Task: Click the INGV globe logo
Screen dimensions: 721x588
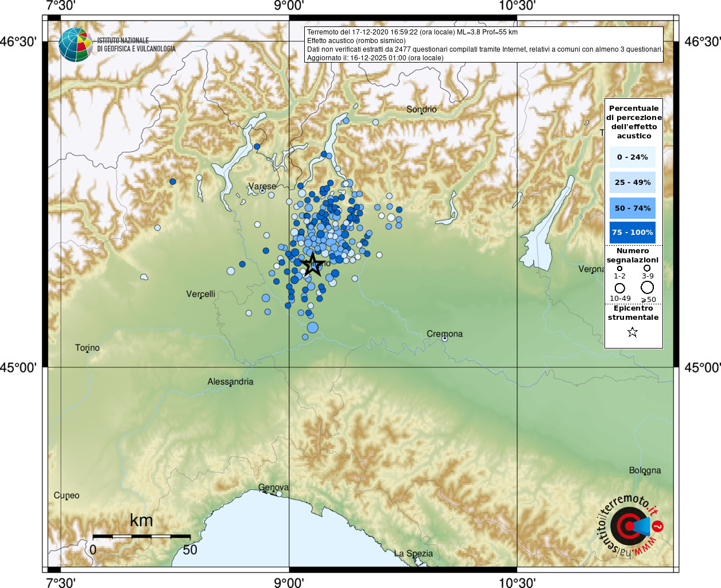Action: 76,45
